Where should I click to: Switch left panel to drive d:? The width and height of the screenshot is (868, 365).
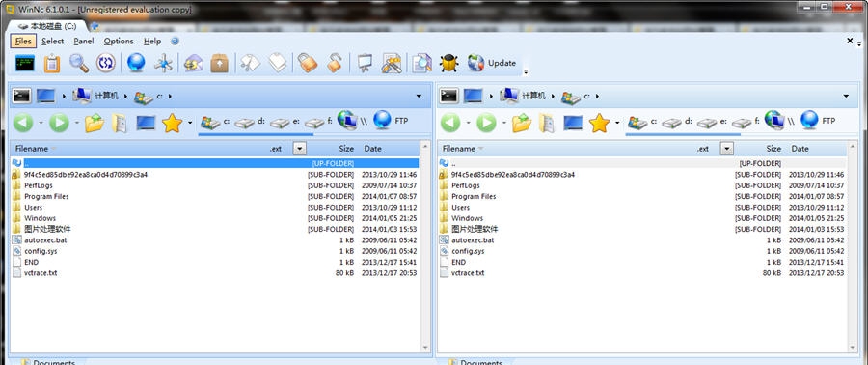(x=249, y=123)
